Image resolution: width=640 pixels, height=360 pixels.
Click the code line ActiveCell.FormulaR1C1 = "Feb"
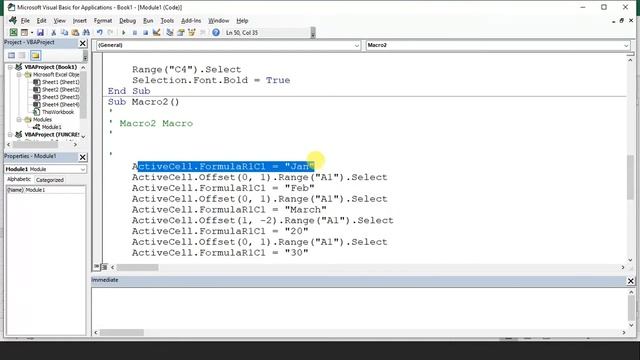(223, 188)
